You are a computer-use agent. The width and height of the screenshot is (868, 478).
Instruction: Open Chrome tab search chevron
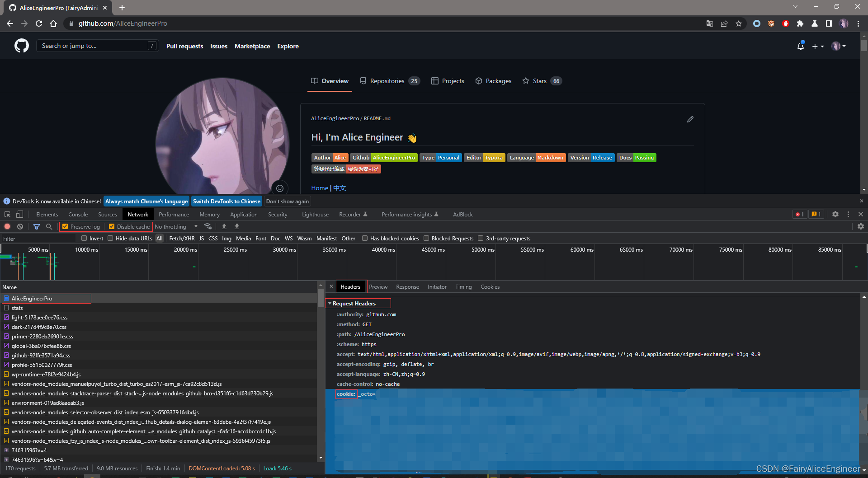(795, 7)
